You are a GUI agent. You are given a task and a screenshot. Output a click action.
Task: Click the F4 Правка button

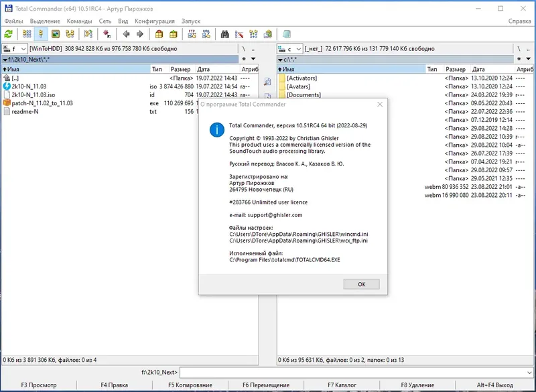[114, 385]
